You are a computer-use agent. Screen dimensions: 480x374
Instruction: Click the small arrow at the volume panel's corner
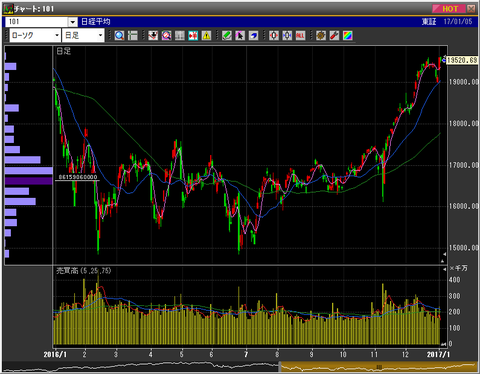coord(444,269)
